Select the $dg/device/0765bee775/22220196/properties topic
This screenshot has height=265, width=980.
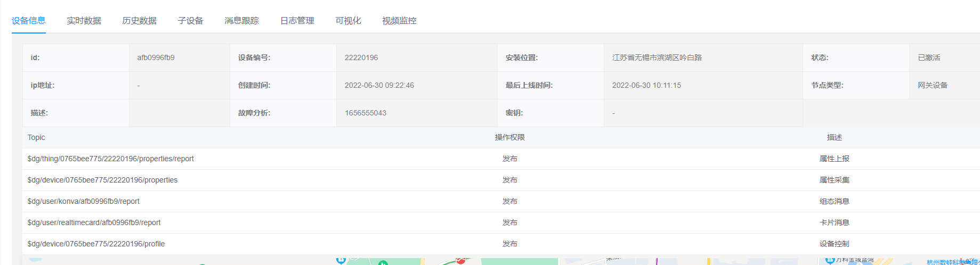(x=102, y=180)
